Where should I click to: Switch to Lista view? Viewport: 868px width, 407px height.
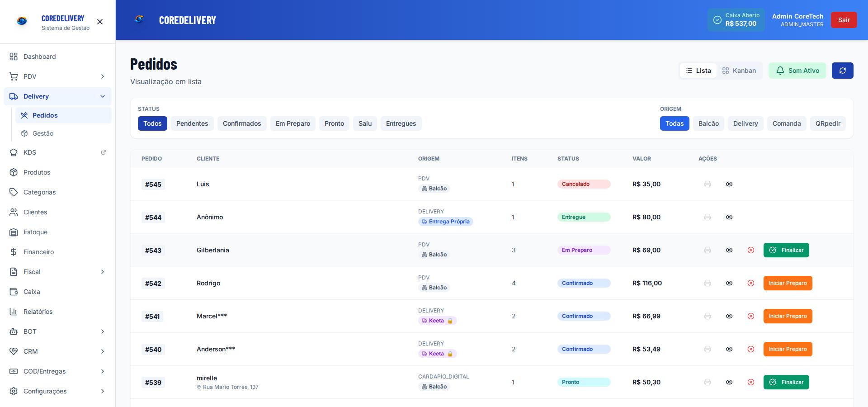tap(698, 71)
